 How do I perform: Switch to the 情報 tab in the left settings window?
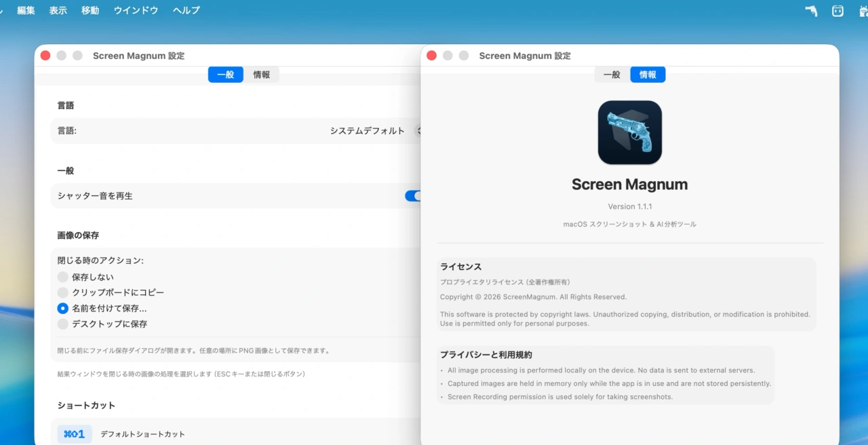pyautogui.click(x=262, y=75)
